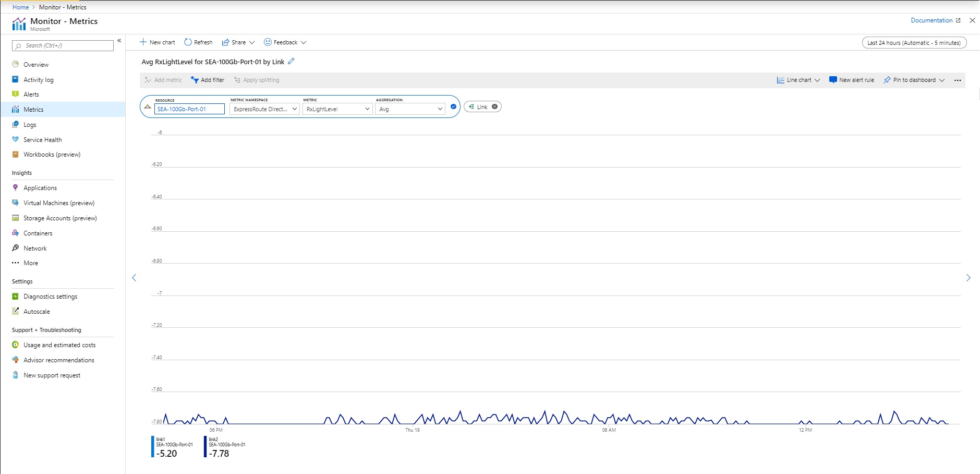Open the Aggregation dropdown showing Avg

[x=409, y=109]
